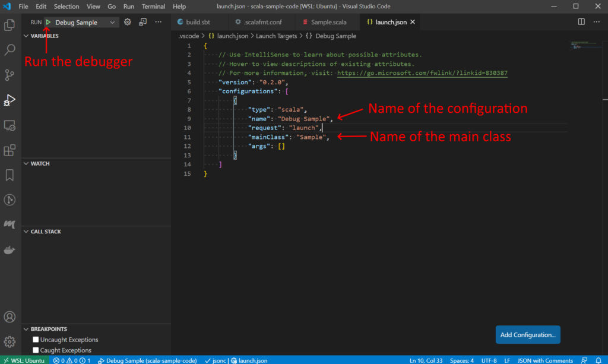Open the Search view icon

tap(9, 50)
